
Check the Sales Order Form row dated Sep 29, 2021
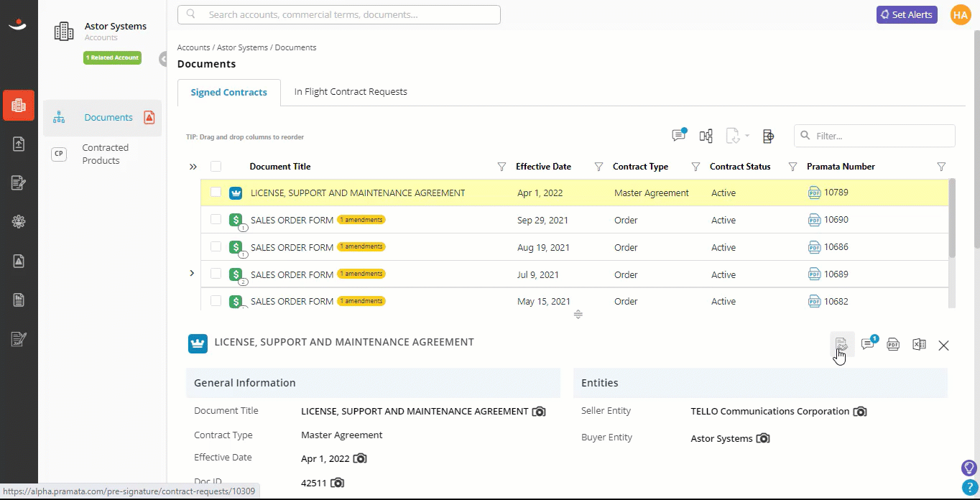[x=216, y=220]
